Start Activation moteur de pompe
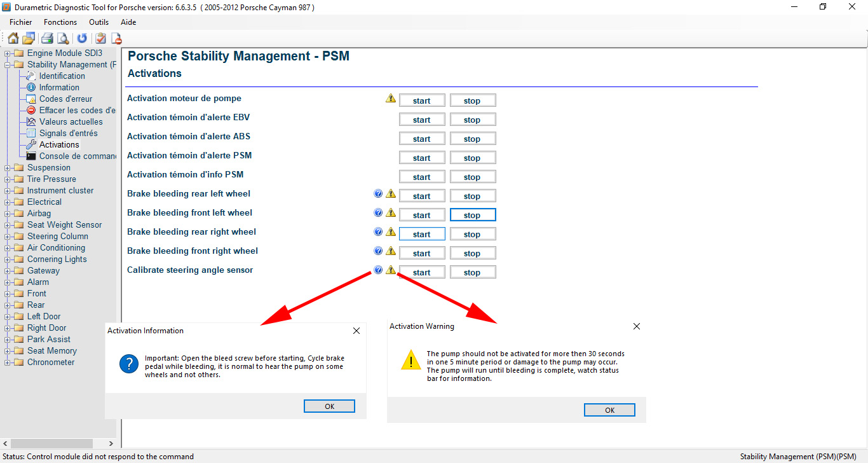Viewport: 868px width, 463px height. coord(422,100)
